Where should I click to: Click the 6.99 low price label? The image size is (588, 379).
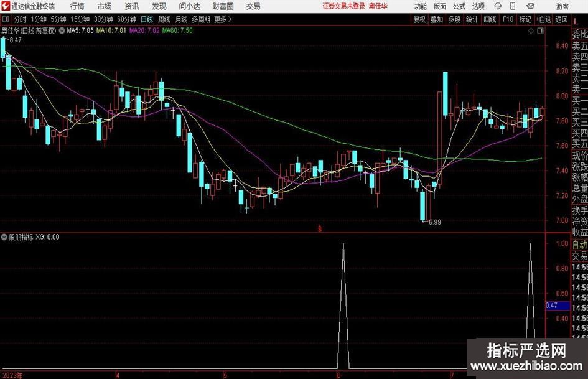click(x=435, y=222)
